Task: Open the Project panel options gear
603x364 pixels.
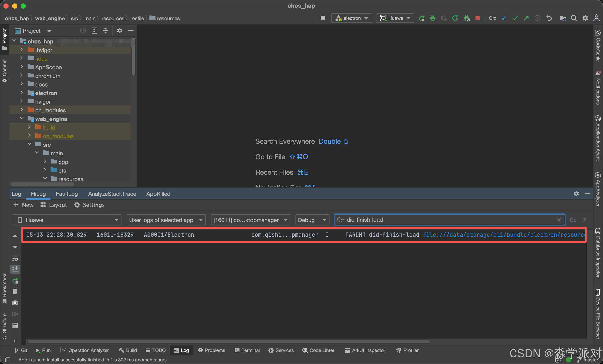Action: pos(120,31)
